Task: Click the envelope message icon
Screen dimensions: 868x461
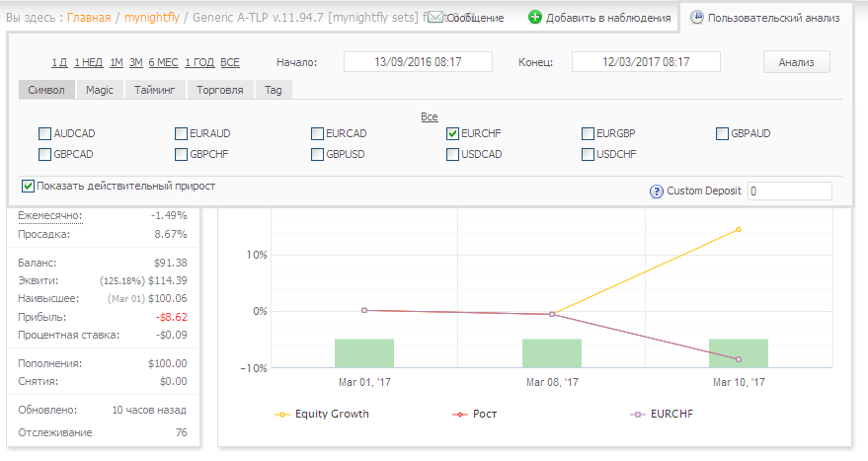Action: tap(435, 17)
